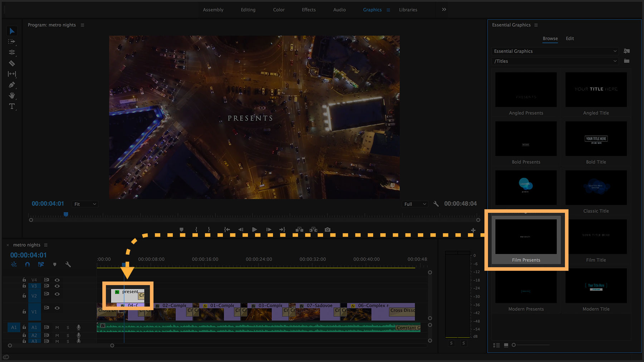Open the /Titles folder dropdown

pos(555,61)
